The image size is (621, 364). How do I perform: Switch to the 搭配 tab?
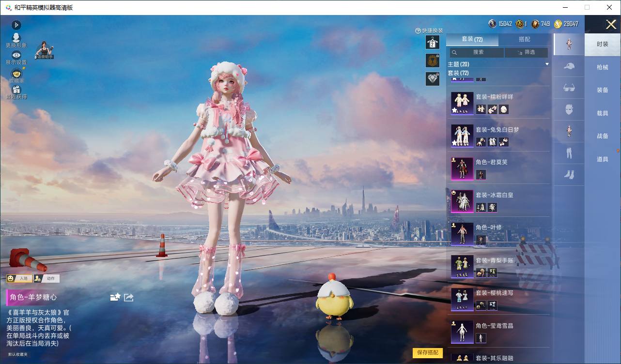click(524, 39)
